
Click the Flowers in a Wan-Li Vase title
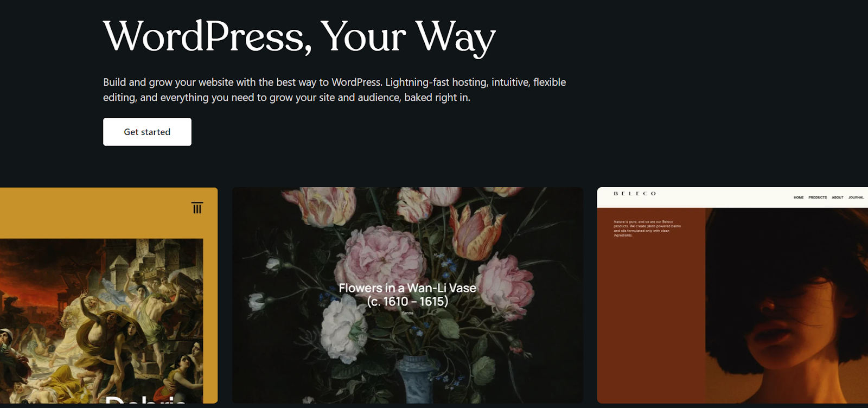(x=407, y=295)
